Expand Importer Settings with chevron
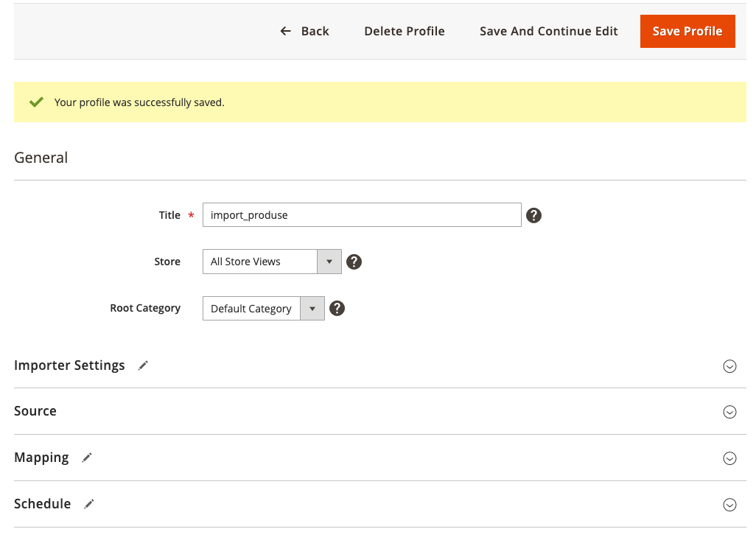756x543 pixels. [x=729, y=366]
